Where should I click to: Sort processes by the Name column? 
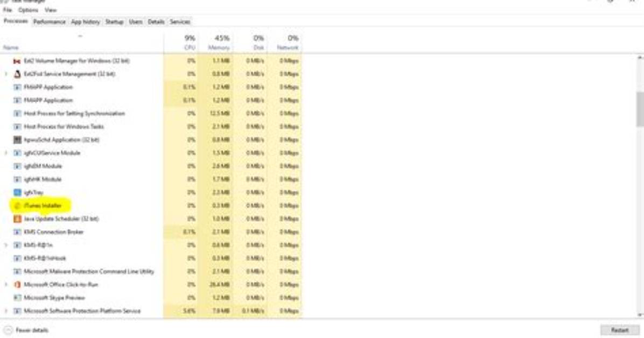(82, 43)
